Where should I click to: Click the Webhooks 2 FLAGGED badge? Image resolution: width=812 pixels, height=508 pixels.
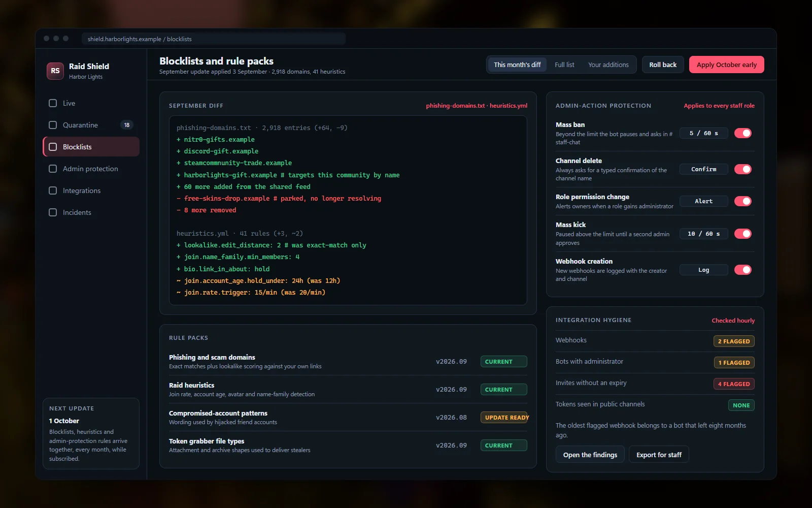tap(734, 341)
